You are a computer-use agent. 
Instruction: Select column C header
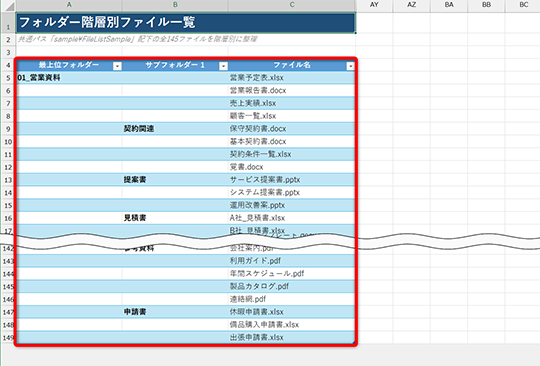(x=292, y=5)
